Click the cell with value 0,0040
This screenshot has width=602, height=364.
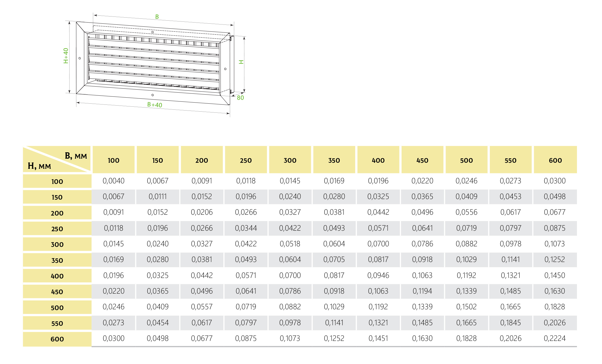[114, 181]
